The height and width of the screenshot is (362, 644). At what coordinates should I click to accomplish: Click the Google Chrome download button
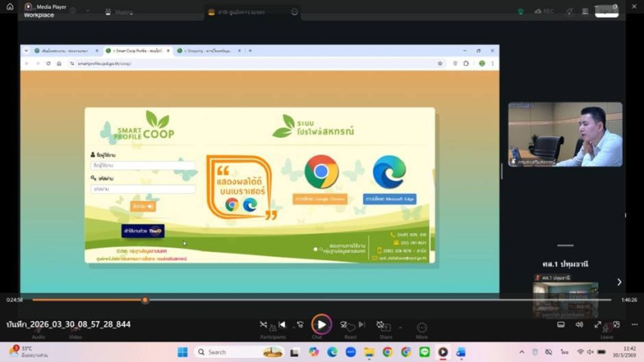pyautogui.click(x=320, y=199)
